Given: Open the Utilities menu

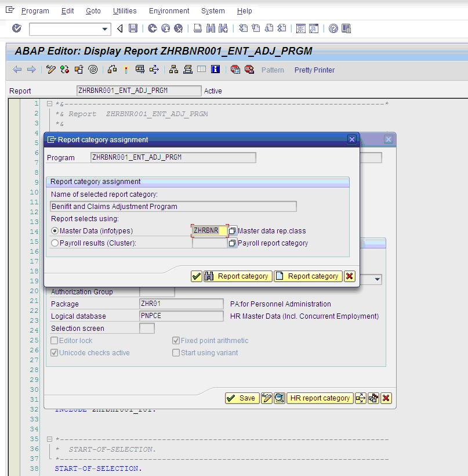Looking at the screenshot, I should pos(125,11).
